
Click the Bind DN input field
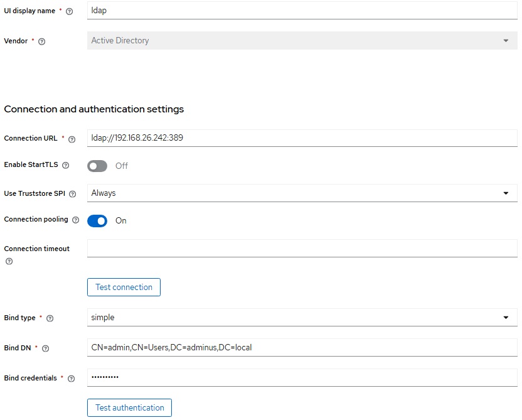pos(302,347)
